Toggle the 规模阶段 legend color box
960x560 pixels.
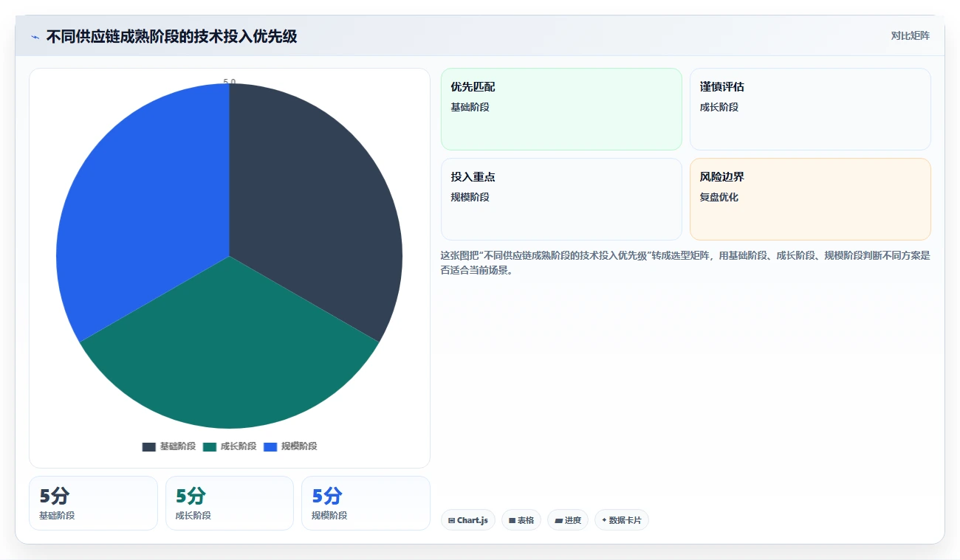coord(270,446)
